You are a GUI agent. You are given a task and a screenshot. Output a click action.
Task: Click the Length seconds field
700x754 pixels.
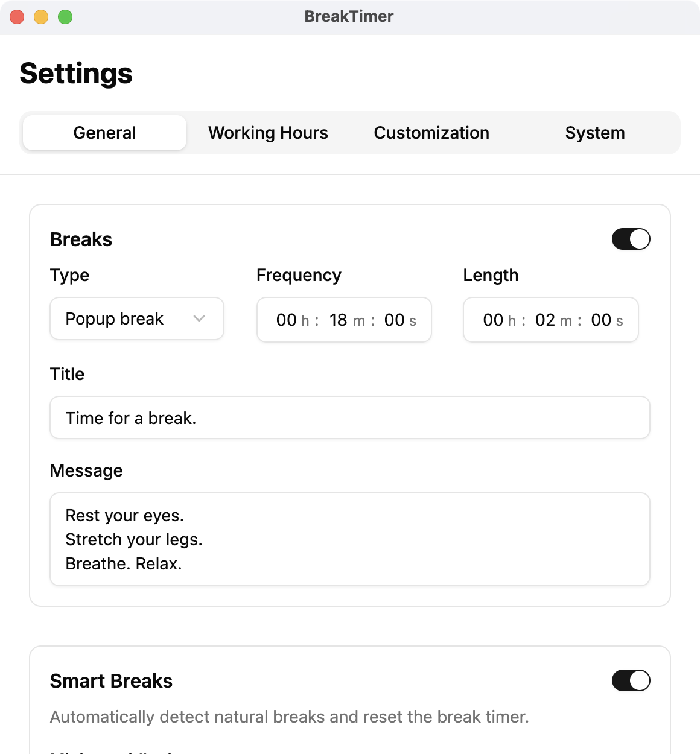click(x=601, y=320)
